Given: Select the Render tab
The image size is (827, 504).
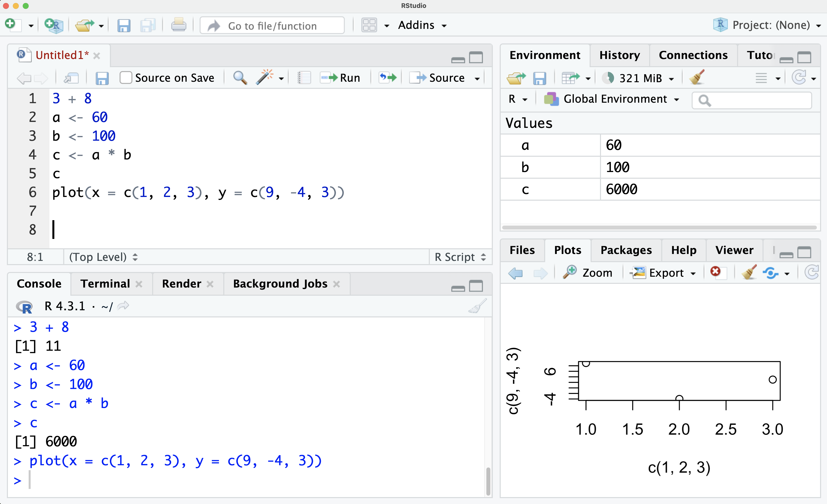Looking at the screenshot, I should [x=181, y=284].
